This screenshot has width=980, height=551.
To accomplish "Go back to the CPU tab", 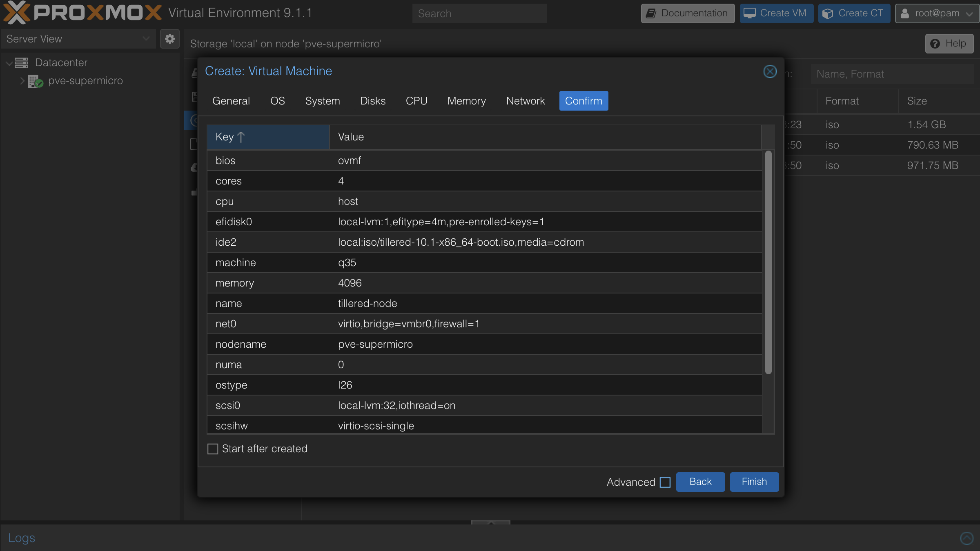I will click(x=416, y=100).
